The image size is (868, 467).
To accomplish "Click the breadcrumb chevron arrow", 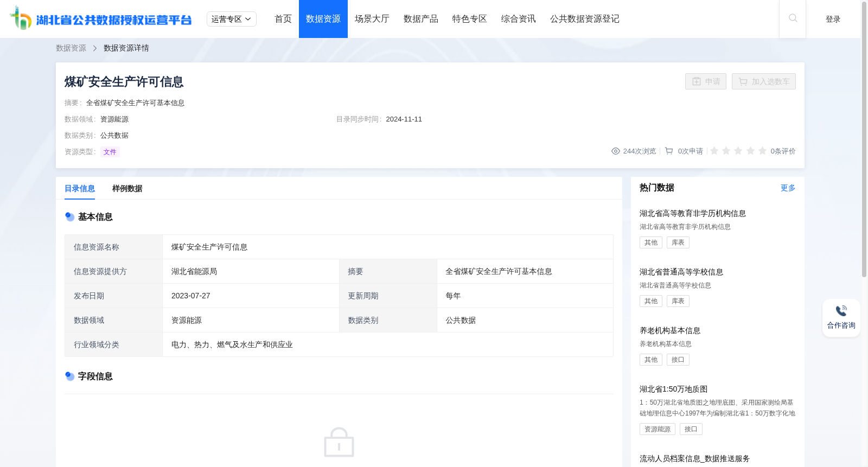I will (x=95, y=48).
